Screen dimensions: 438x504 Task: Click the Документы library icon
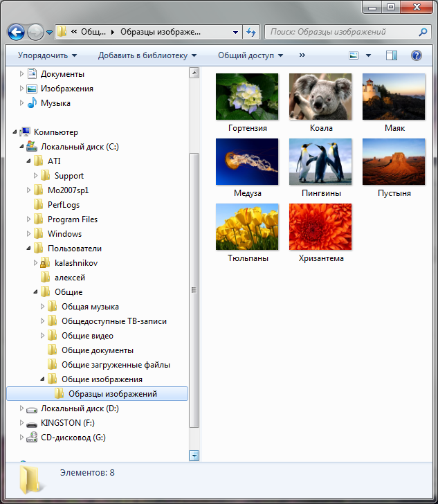tap(32, 73)
